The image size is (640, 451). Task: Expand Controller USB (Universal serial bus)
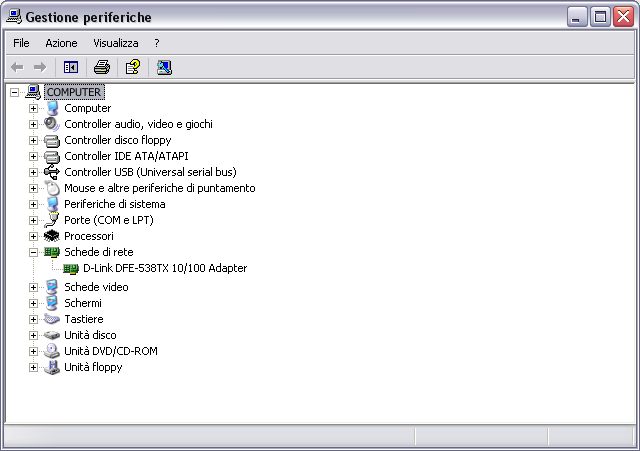coord(33,172)
